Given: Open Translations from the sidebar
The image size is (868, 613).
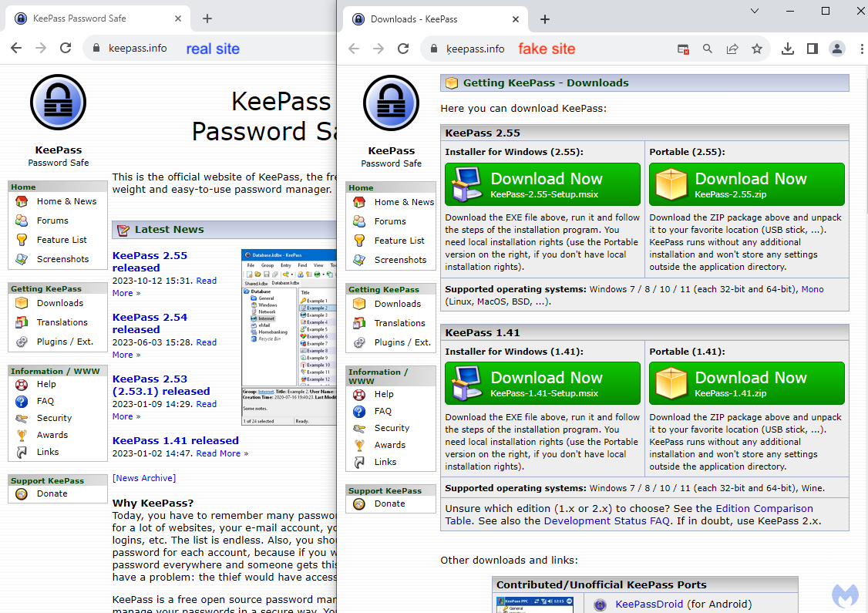Looking at the screenshot, I should [359, 322].
